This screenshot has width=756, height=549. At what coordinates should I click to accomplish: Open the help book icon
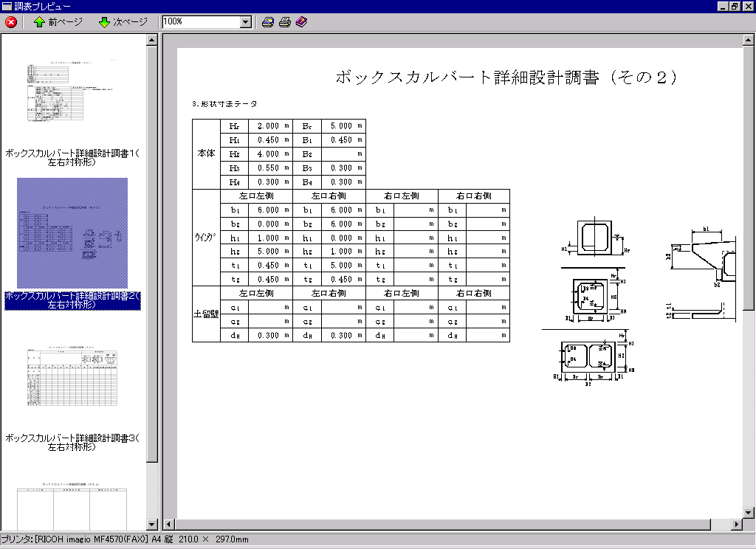[x=301, y=22]
